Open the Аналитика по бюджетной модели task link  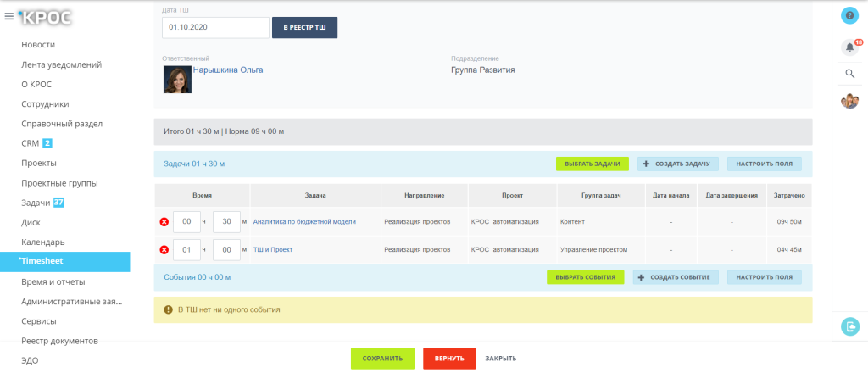click(304, 222)
